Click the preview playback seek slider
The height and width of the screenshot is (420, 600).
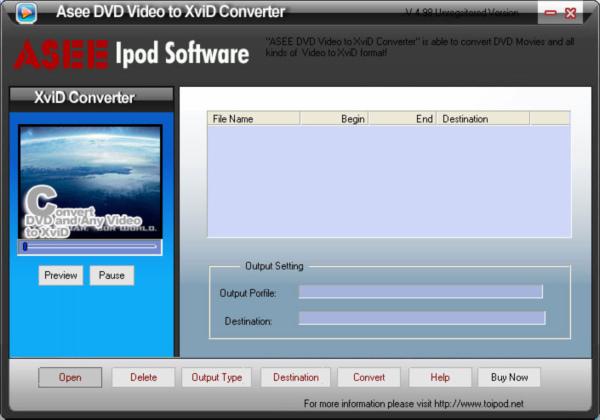click(x=90, y=245)
